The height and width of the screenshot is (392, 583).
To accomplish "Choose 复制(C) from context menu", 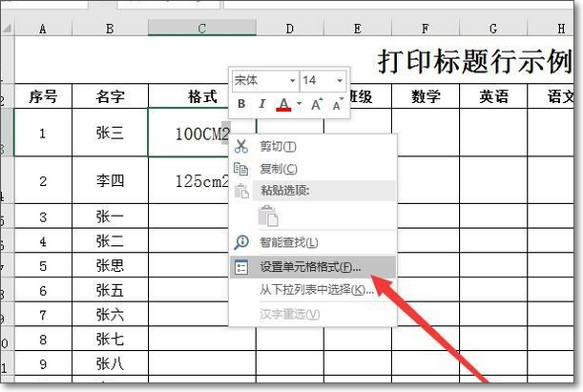I will (x=278, y=170).
